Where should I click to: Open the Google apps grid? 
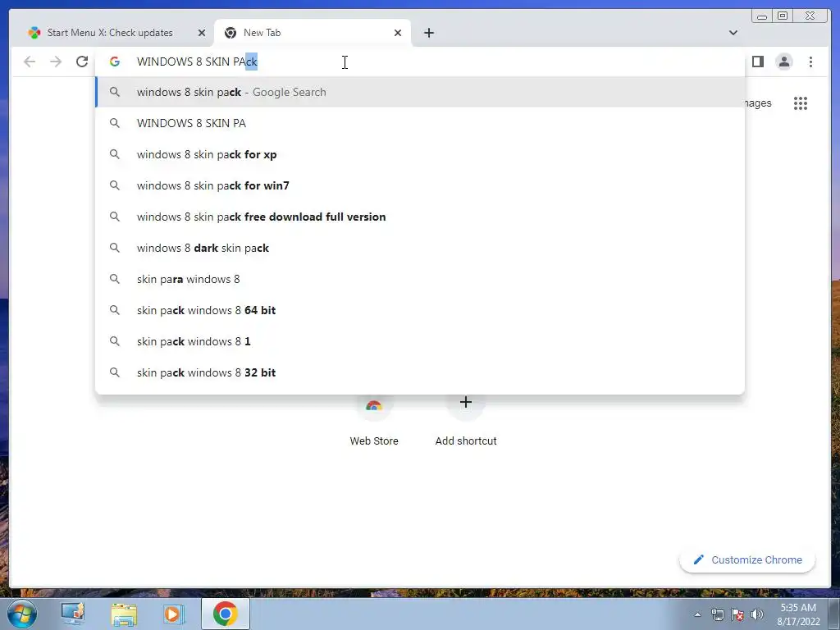coord(801,103)
